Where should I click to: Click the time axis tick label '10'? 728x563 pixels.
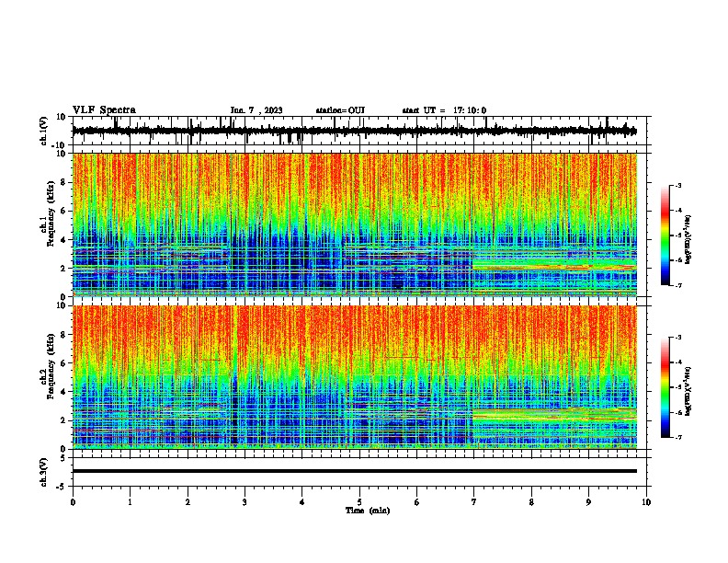pos(646,502)
